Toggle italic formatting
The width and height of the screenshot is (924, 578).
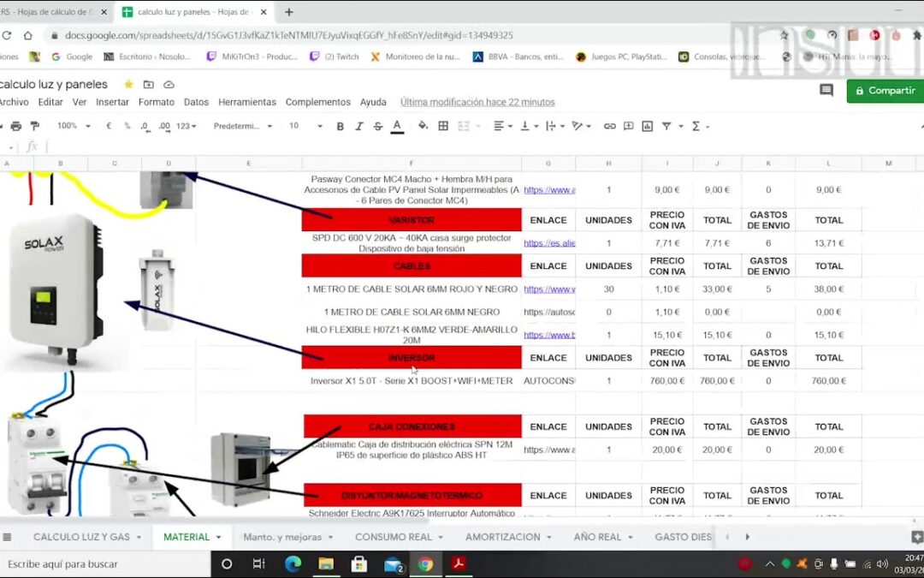358,126
